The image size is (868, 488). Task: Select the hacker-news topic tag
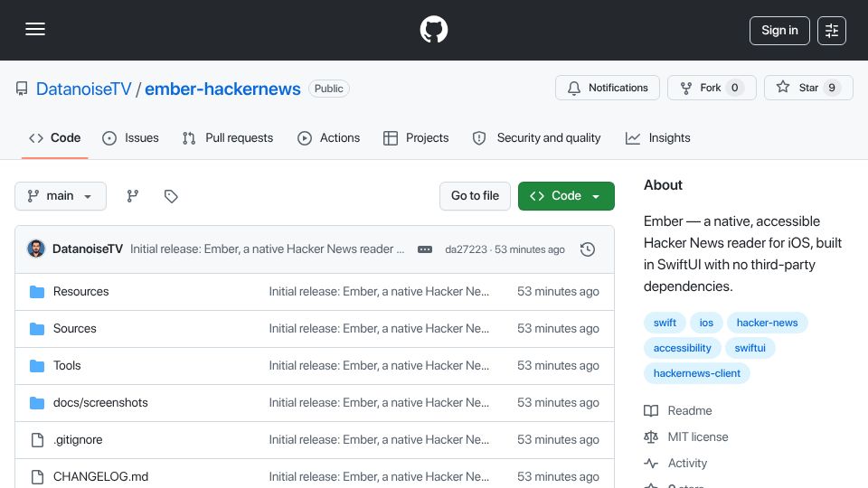[x=768, y=323]
